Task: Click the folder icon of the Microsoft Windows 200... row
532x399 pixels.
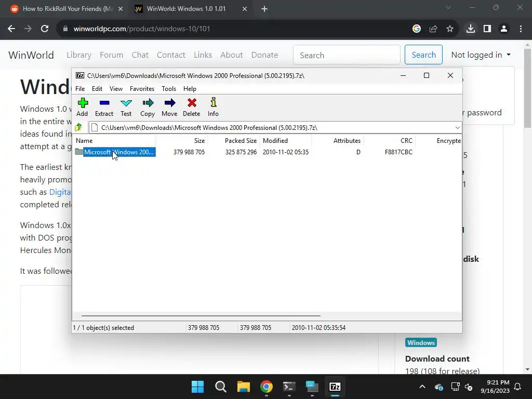Action: coord(79,152)
